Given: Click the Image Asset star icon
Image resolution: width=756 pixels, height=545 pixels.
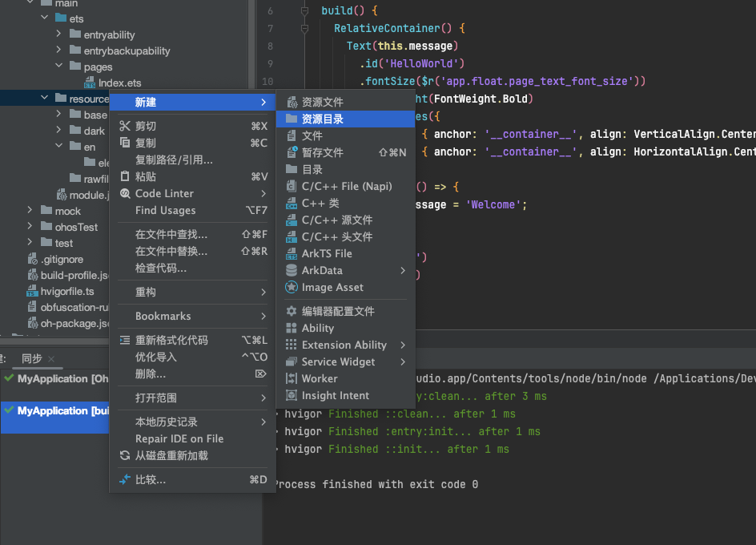Looking at the screenshot, I should [x=292, y=287].
